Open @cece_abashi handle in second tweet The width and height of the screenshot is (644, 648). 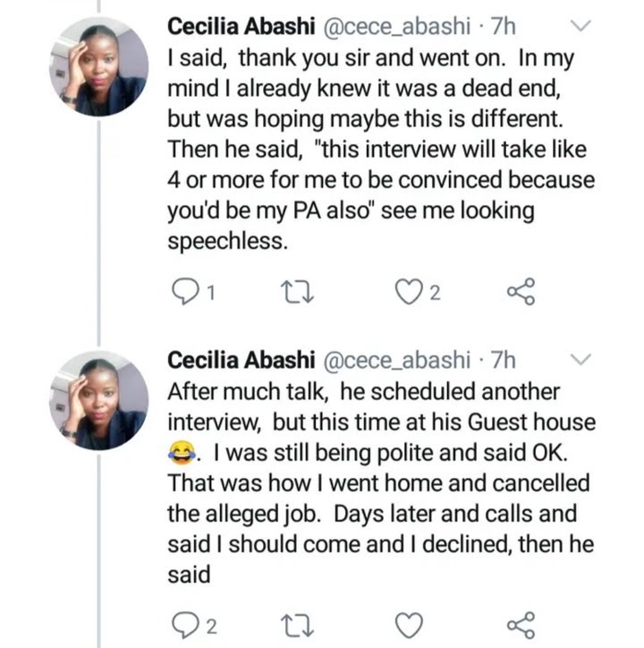[396, 361]
